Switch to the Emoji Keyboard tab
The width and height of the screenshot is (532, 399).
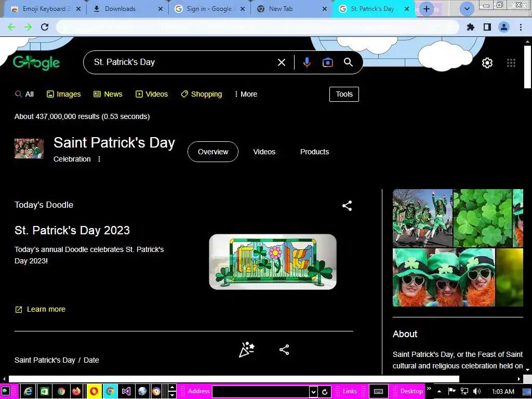click(x=46, y=9)
